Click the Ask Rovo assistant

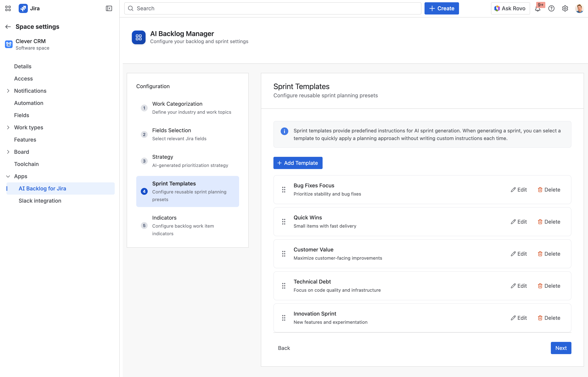tap(510, 8)
